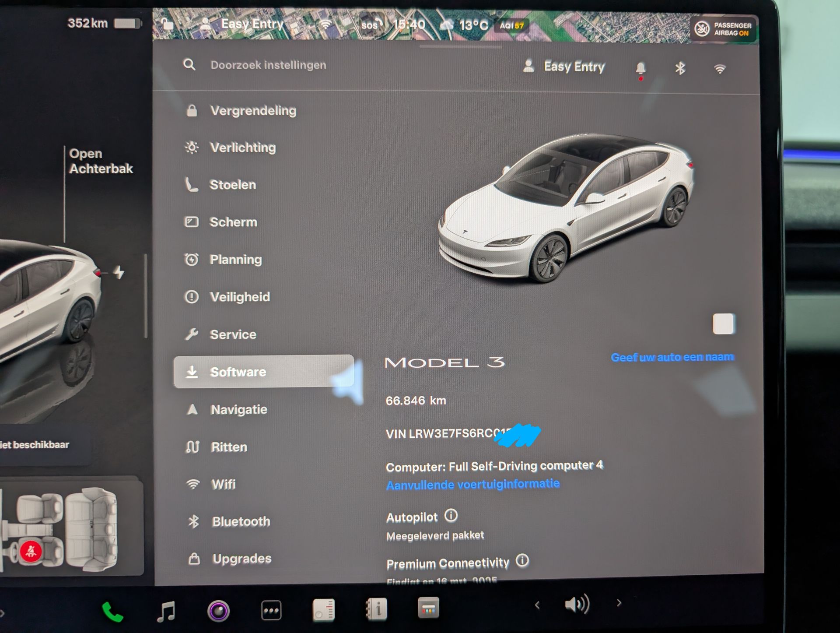840x633 pixels.
Task: Open the three-dots app launcher
Action: click(x=271, y=611)
